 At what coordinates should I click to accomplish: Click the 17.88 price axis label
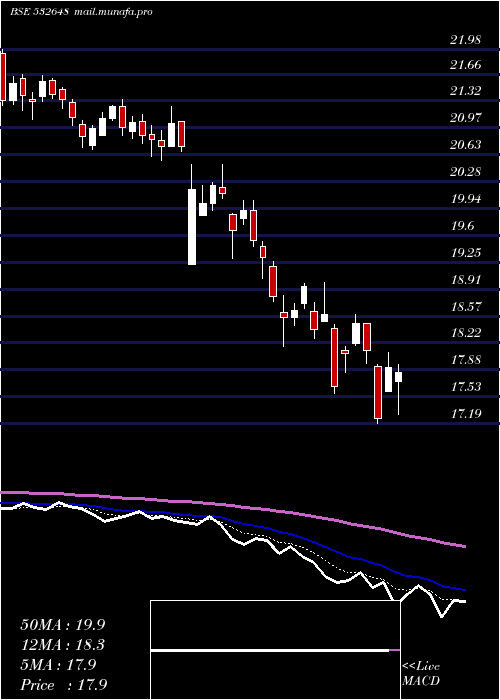pyautogui.click(x=466, y=360)
